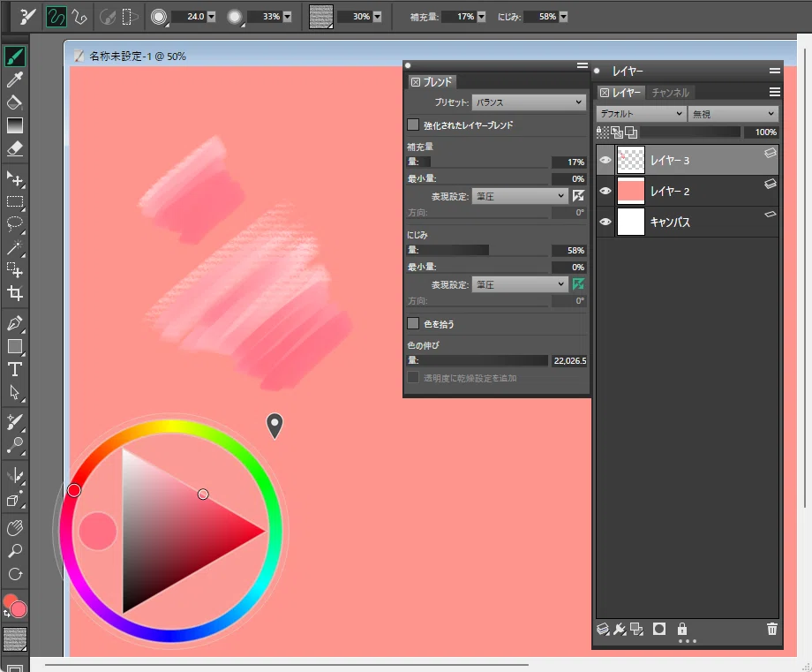Select the Dropper tool

pos(14,79)
